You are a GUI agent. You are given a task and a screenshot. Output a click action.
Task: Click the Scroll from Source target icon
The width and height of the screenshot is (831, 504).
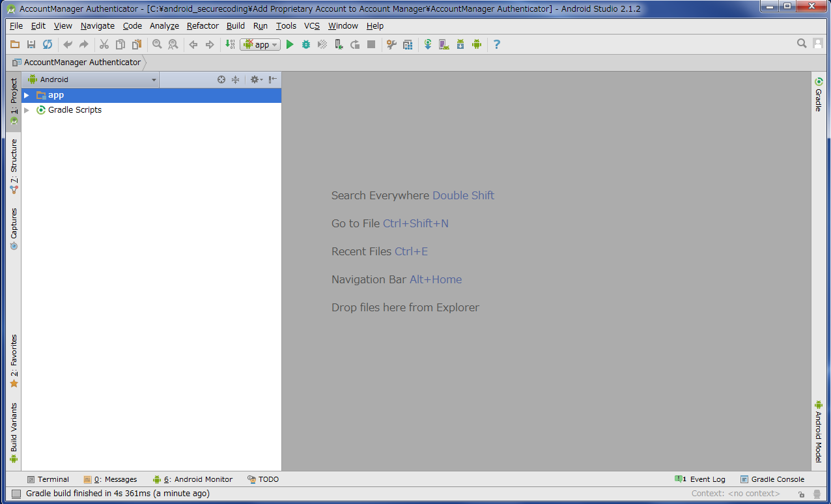coord(221,79)
